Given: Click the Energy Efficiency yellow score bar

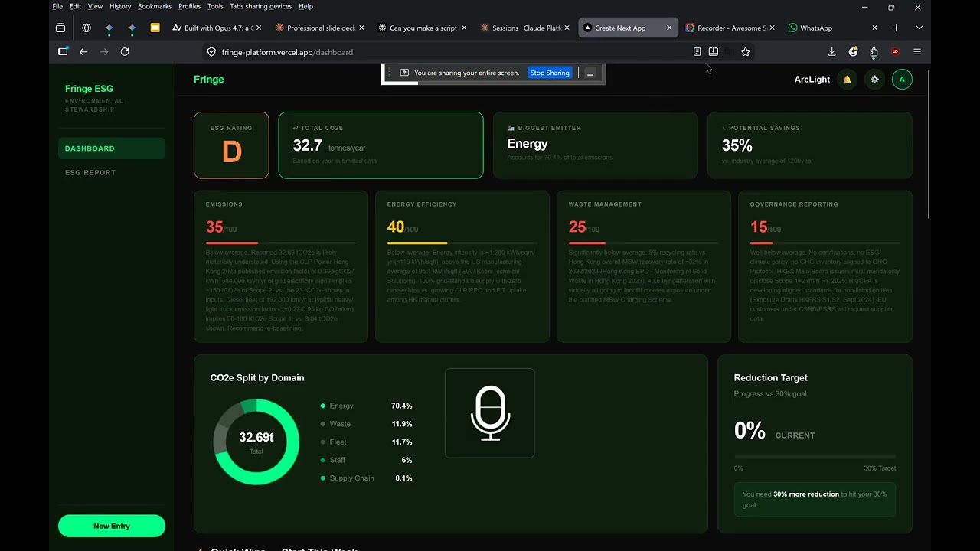Looking at the screenshot, I should tap(462, 243).
